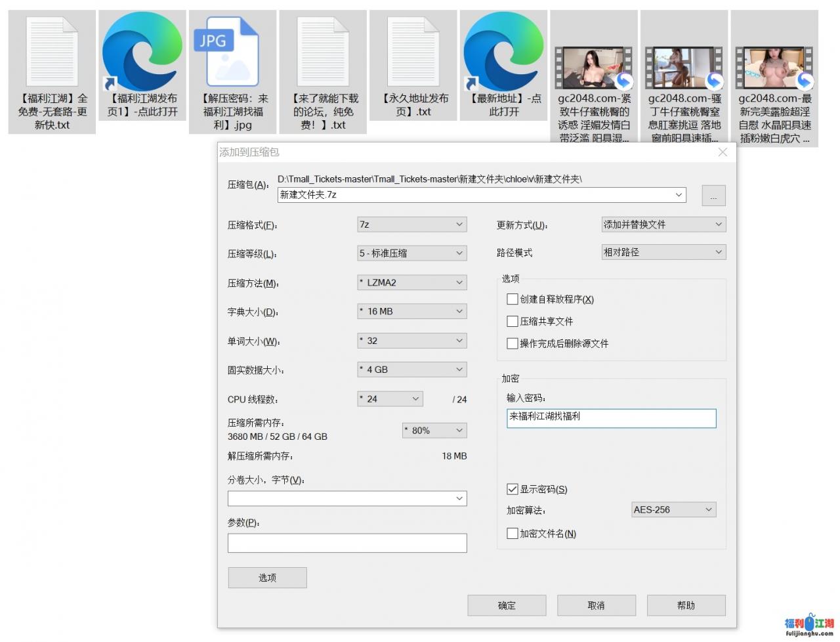The width and height of the screenshot is (840, 642).
Task: Open the gc2048 最新完美露脸 video file
Action: [774, 66]
